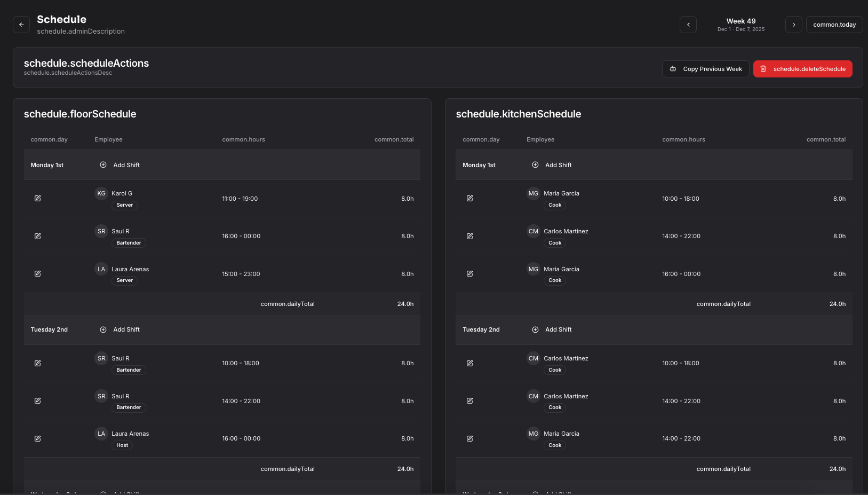Edit Maria Garcia's Monday 10:00 cook shift
The image size is (868, 495).
tap(469, 198)
